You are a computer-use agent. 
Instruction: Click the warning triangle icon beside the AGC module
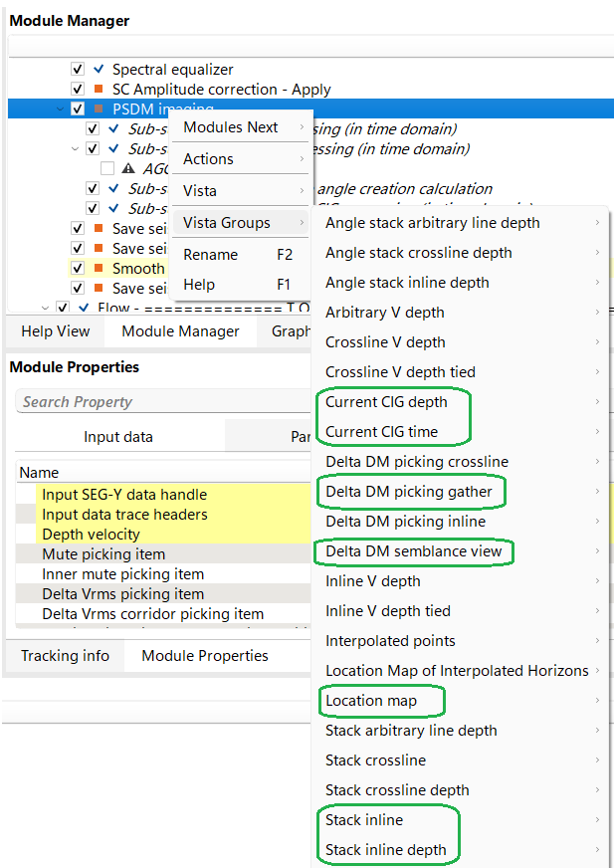(127, 169)
